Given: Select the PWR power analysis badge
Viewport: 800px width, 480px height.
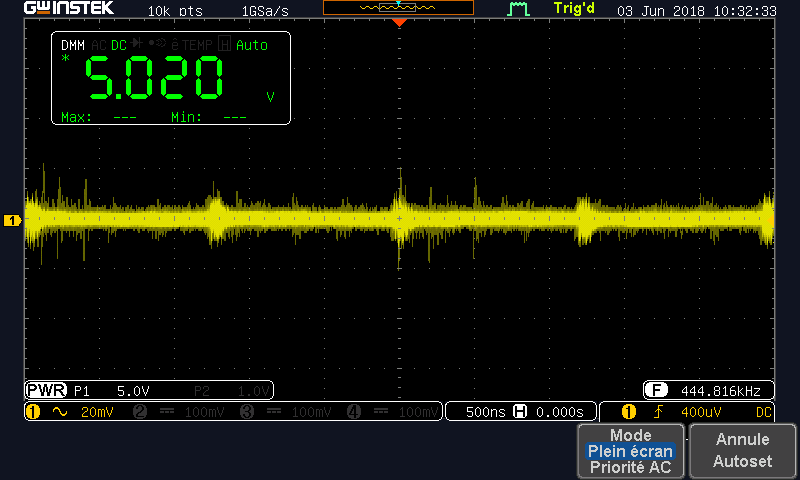Looking at the screenshot, I should click(x=46, y=390).
